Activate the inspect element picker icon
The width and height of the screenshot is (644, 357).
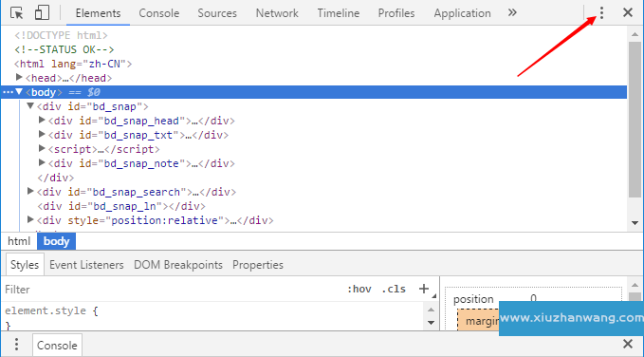[x=16, y=13]
